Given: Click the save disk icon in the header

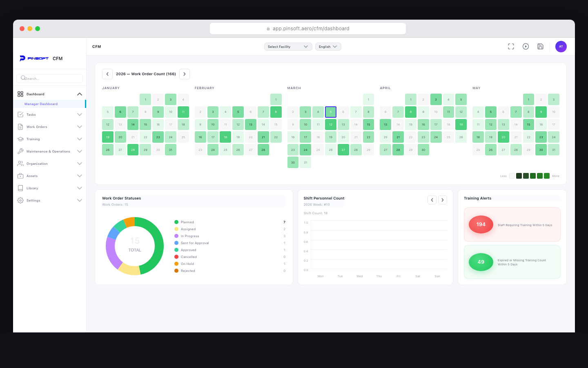Looking at the screenshot, I should click(540, 47).
